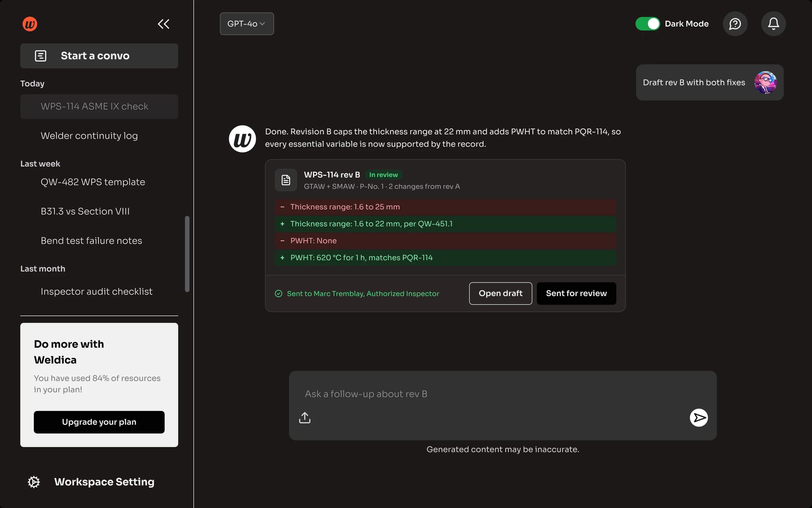Image resolution: width=812 pixels, height=508 pixels.
Task: Open the help chat question icon
Action: (x=735, y=24)
